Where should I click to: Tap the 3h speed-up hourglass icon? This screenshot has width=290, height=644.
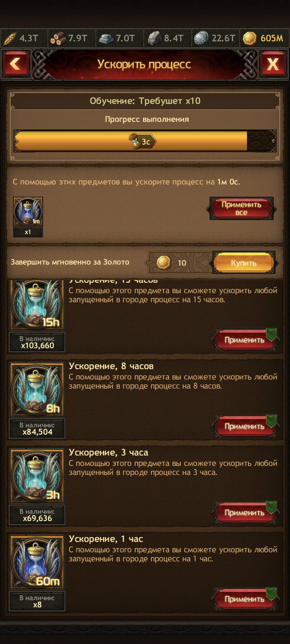[x=37, y=476]
